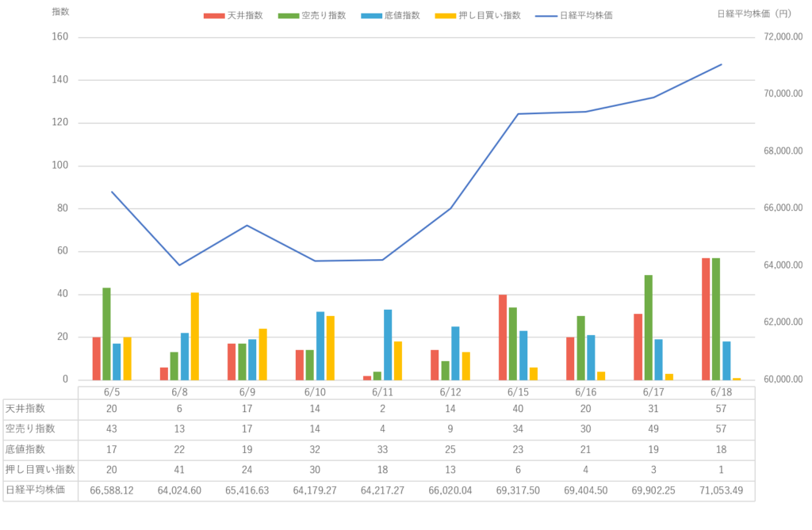Click the 6/10 date column header
The width and height of the screenshot is (812, 530).
pos(315,392)
